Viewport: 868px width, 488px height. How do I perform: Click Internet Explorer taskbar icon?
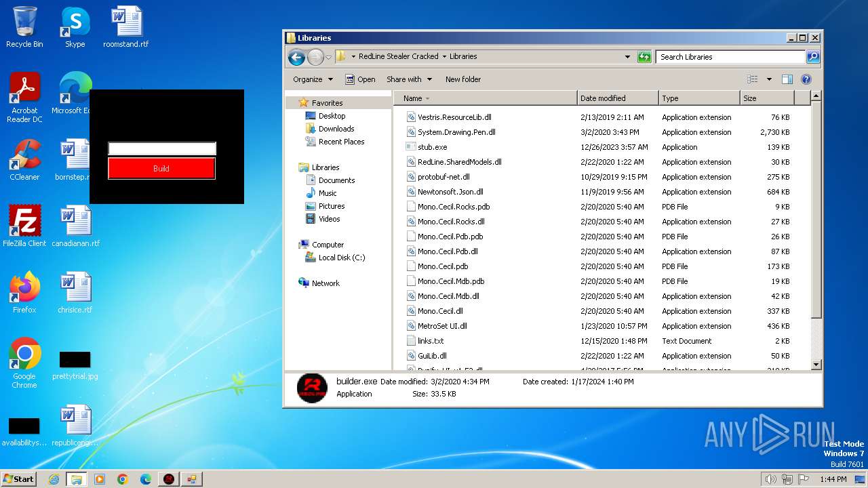[x=54, y=479]
